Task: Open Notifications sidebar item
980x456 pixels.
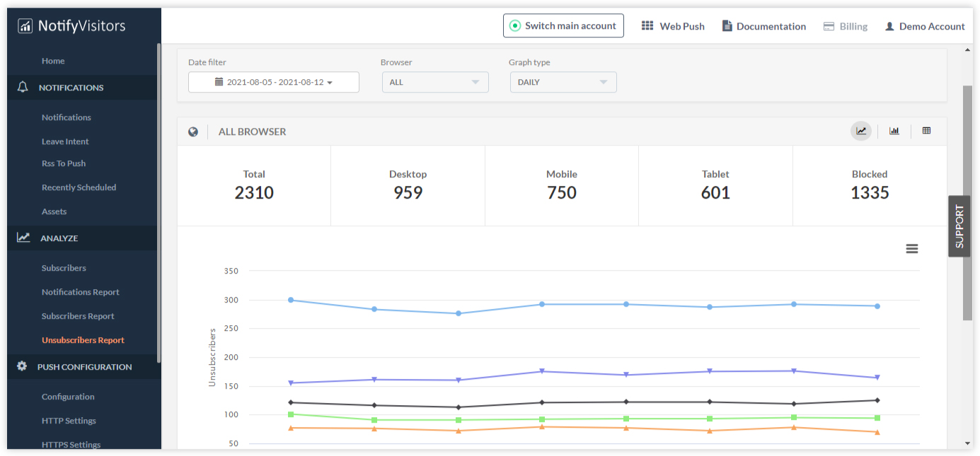Action: tap(67, 117)
